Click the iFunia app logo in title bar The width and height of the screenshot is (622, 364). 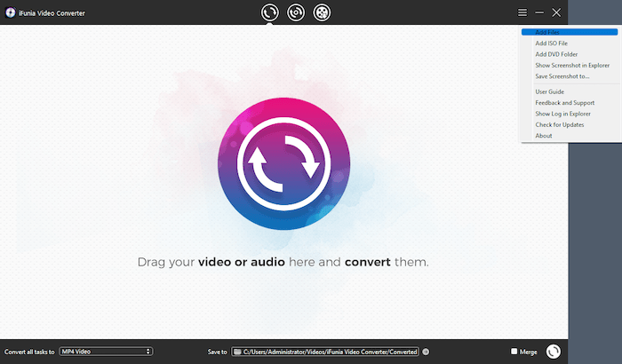coord(9,12)
